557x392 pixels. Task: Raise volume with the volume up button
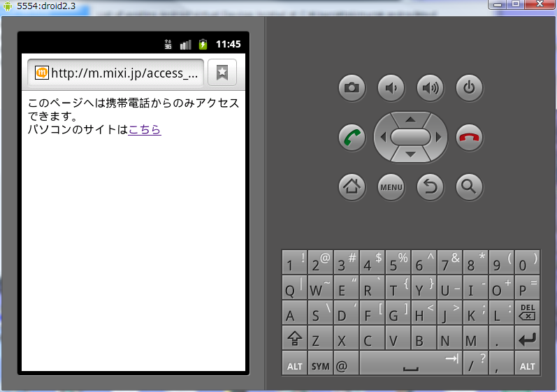click(x=430, y=87)
